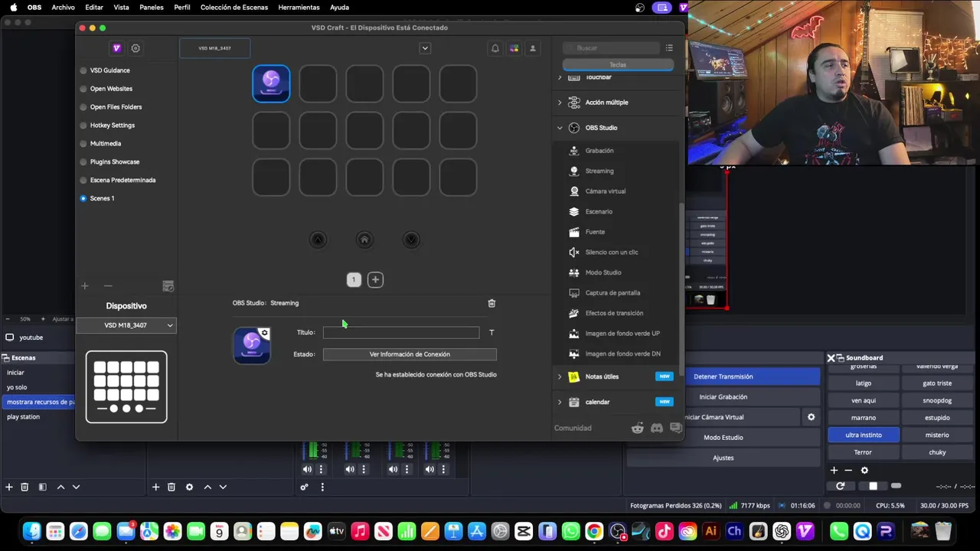Select the OBS Studio key in the grid
This screenshot has height=551, width=980.
pos(271,83)
